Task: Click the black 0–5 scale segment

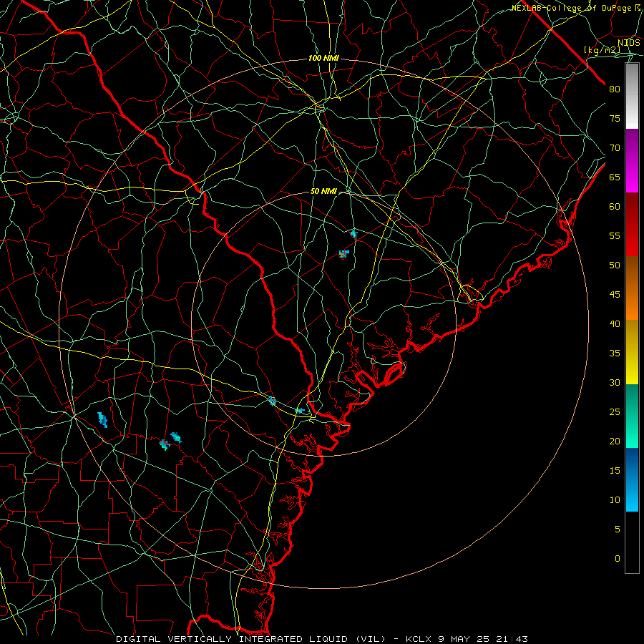Action: coord(632,542)
